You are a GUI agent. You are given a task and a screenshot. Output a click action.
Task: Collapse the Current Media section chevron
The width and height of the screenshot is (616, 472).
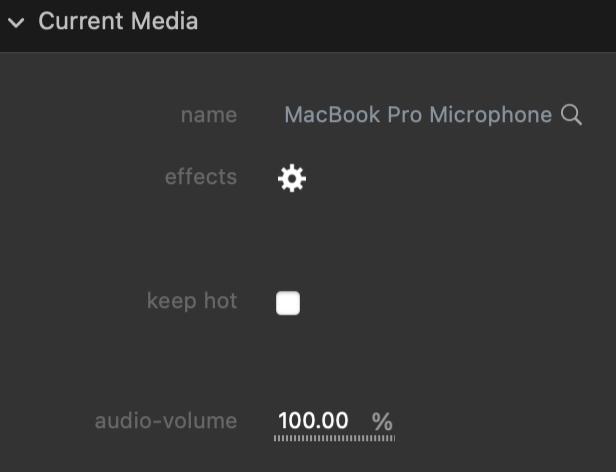[x=16, y=22]
